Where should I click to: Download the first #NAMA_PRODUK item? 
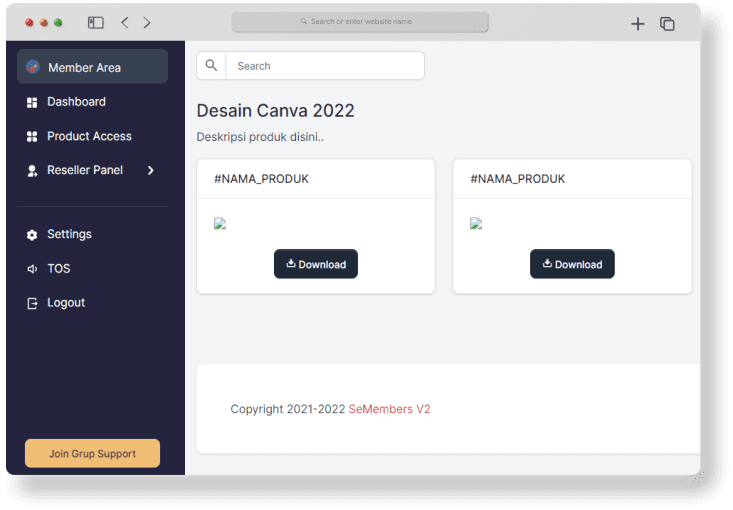(316, 264)
